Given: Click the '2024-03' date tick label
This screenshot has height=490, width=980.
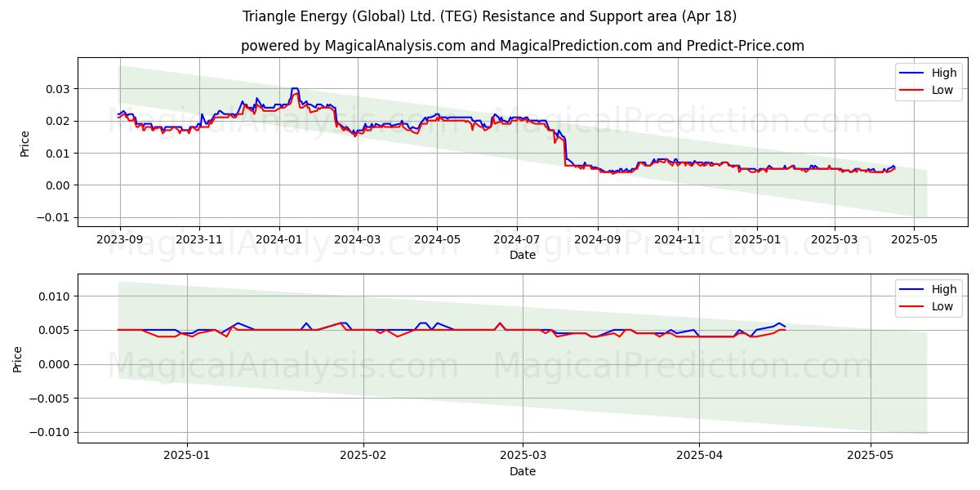Looking at the screenshot, I should point(357,240).
